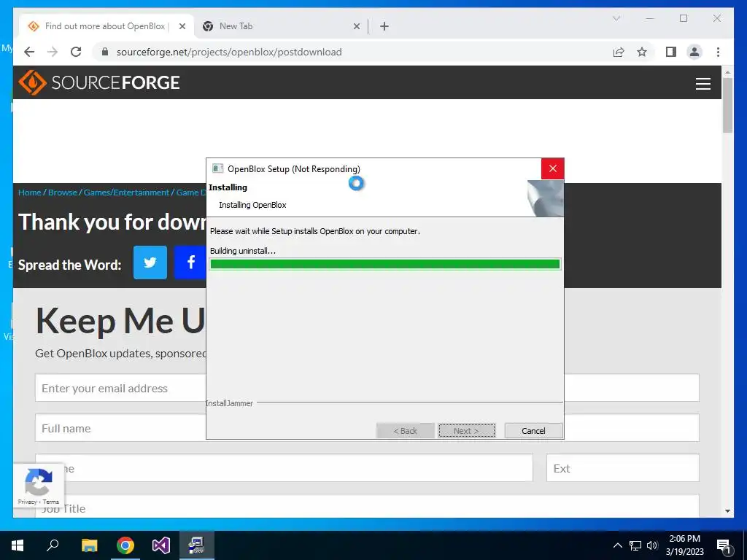Reload the current page

(x=76, y=52)
